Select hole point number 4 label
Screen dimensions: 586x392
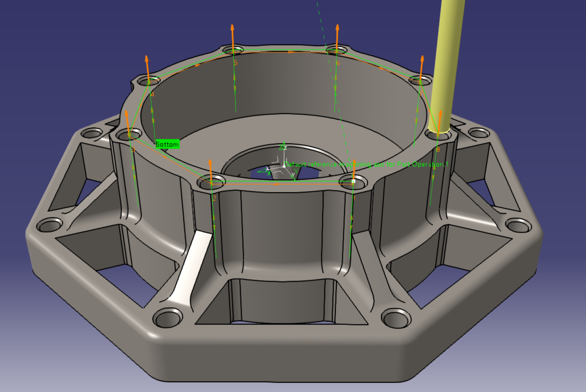coord(152,95)
